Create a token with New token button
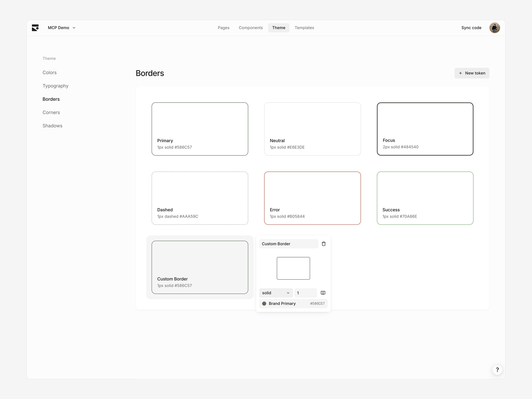 pos(472,73)
